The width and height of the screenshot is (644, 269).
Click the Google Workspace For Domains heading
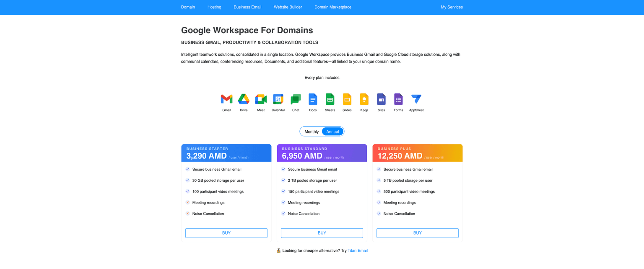click(x=247, y=30)
